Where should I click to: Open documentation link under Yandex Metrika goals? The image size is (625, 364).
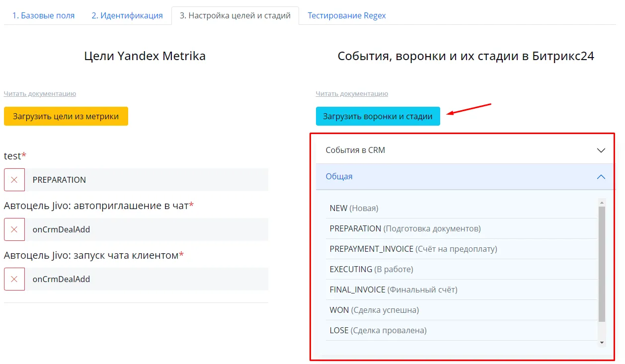pyautogui.click(x=40, y=93)
